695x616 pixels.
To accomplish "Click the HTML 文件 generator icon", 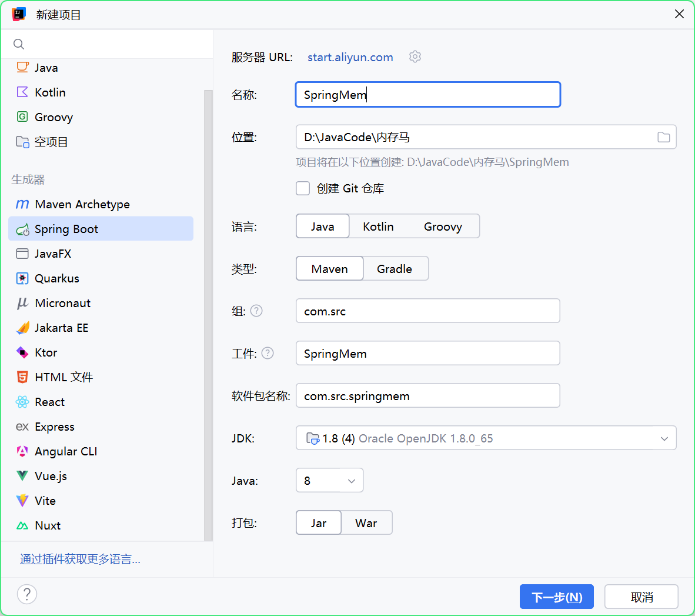I will point(22,377).
